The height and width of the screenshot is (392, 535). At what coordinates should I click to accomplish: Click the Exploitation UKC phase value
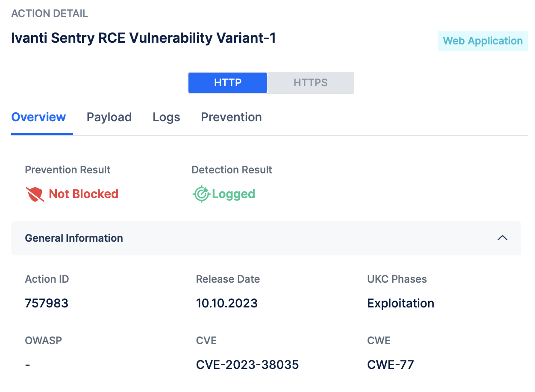point(401,304)
